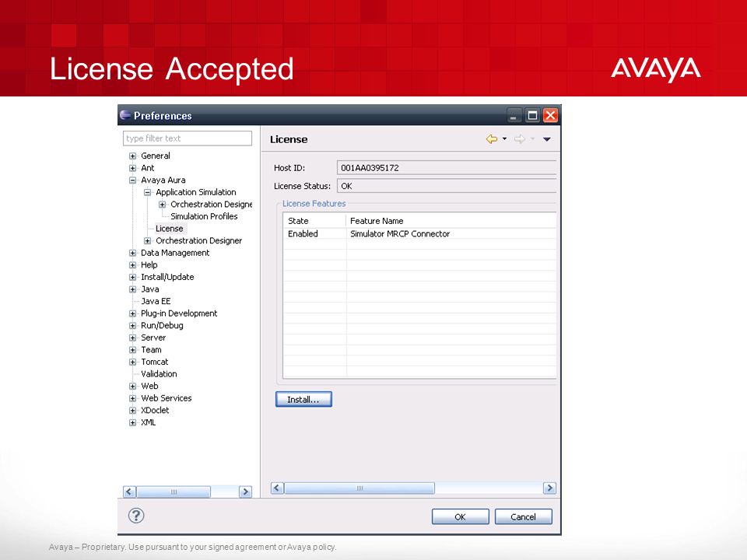Expand the Ant tree node
The image size is (747, 560).
[133, 168]
